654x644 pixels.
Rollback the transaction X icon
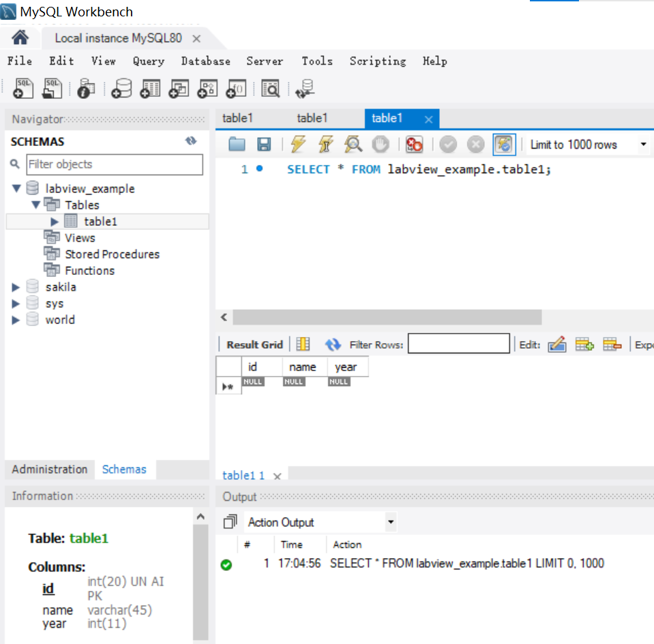click(x=475, y=145)
